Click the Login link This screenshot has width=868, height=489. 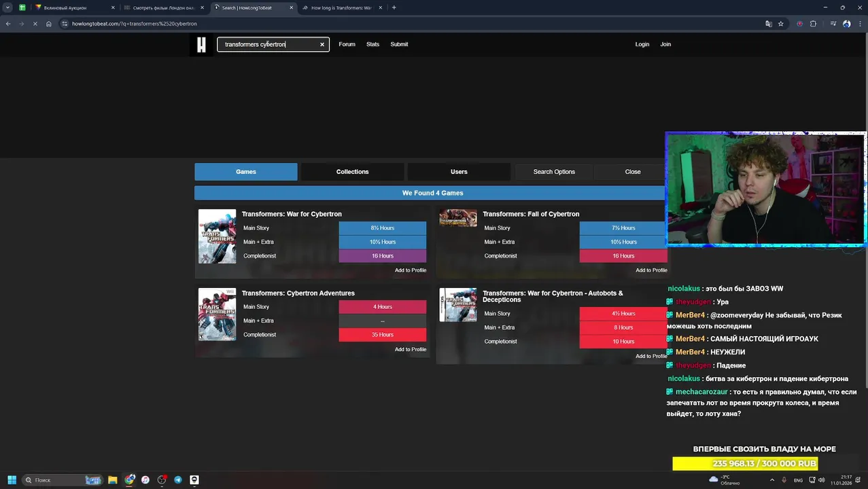tap(642, 44)
